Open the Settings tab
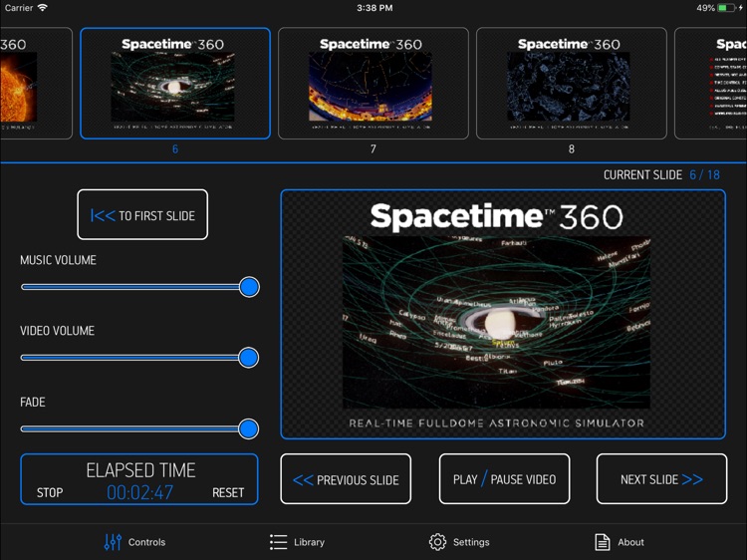The width and height of the screenshot is (747, 560). click(x=459, y=542)
